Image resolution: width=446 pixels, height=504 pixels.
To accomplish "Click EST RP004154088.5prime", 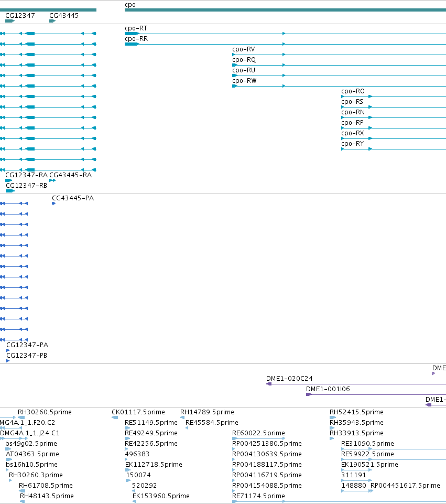I will click(267, 486).
